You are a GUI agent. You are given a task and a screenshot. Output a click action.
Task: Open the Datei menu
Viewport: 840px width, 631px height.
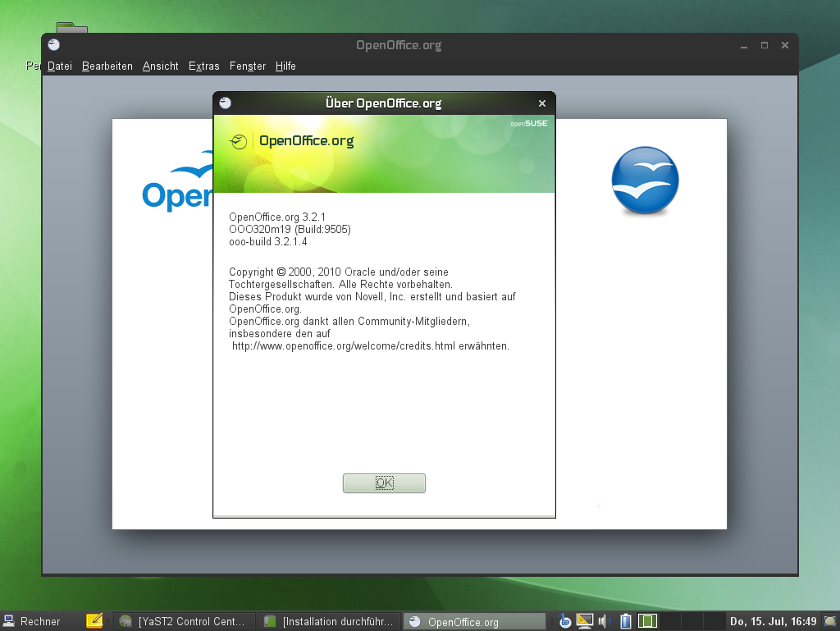(x=60, y=66)
